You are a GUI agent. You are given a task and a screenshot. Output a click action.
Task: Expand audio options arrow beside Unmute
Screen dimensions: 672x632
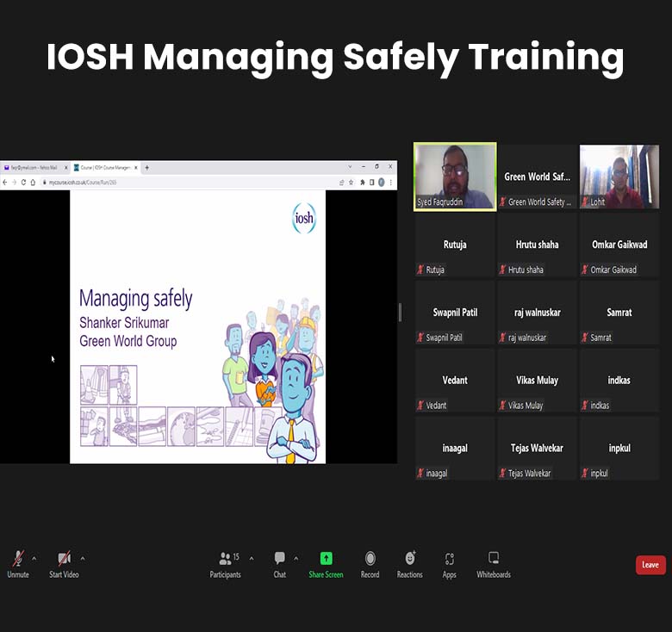pos(34,558)
